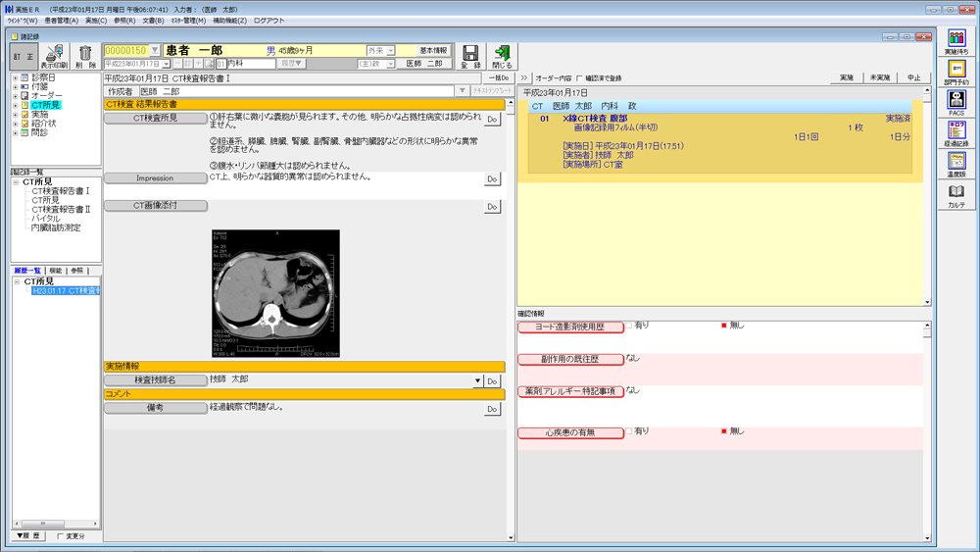Select 内臓脂肪測定 in 諸記録一覧
980x552 pixels.
point(56,227)
